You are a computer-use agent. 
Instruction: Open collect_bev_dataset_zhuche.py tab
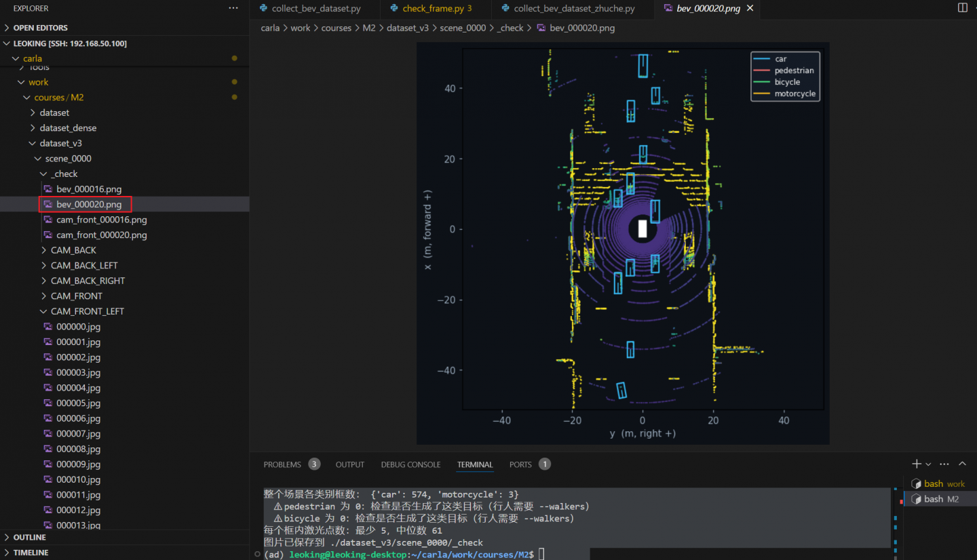573,9
